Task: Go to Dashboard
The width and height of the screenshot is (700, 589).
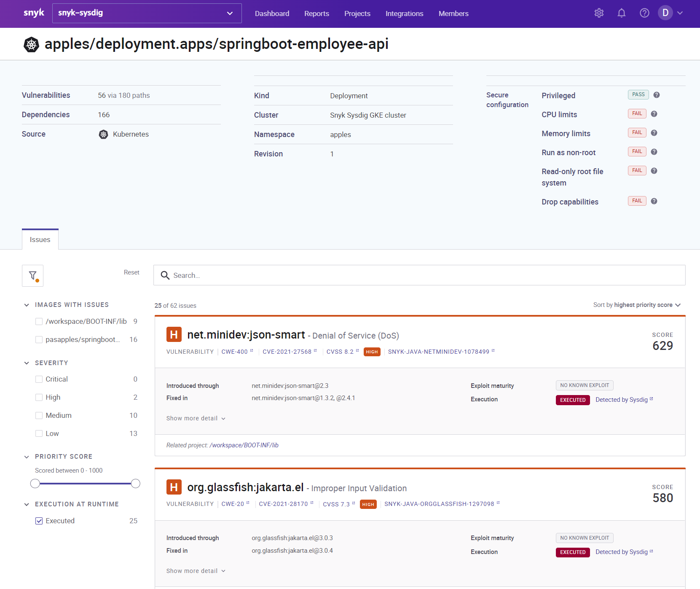Action: pos(272,13)
